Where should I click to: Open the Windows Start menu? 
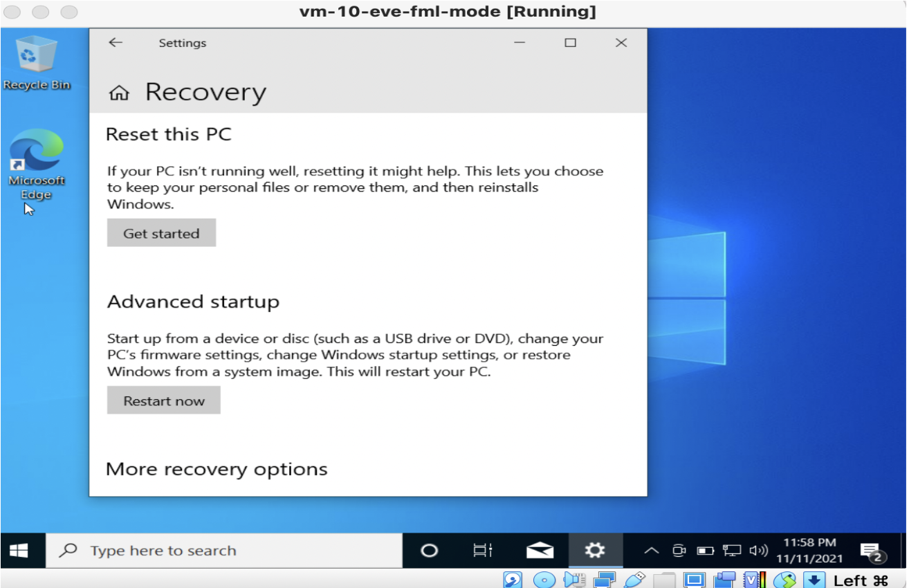point(19,551)
